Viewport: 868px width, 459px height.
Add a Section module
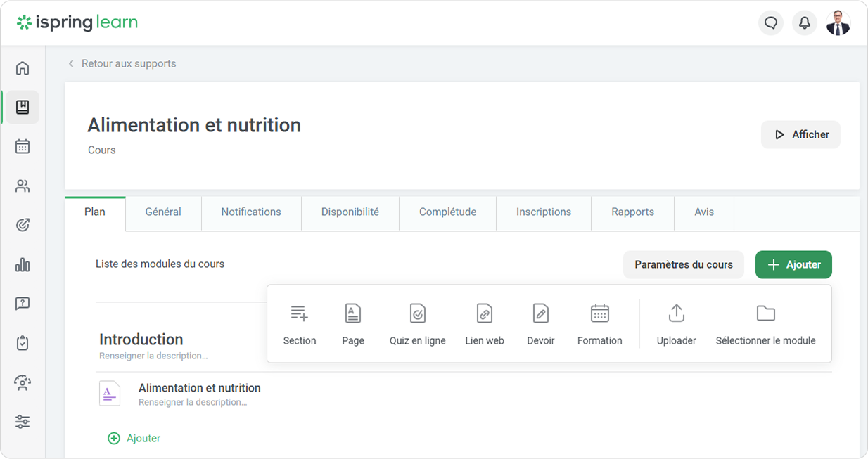point(300,324)
